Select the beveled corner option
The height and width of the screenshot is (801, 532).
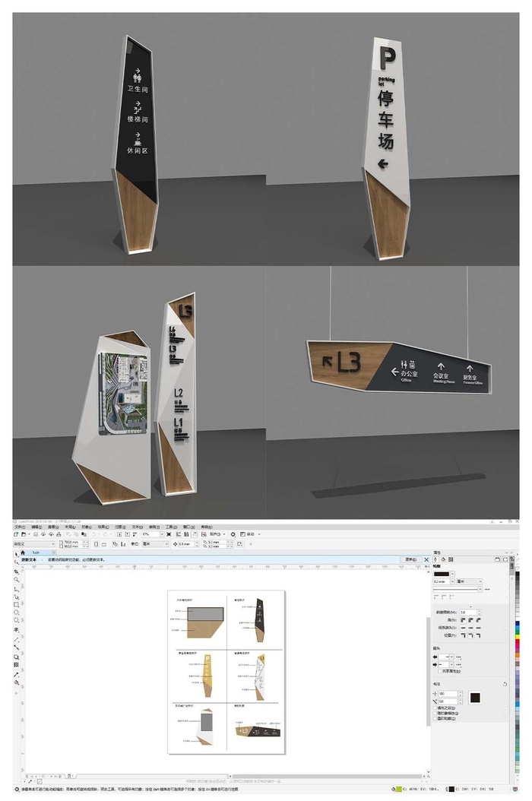(x=478, y=620)
